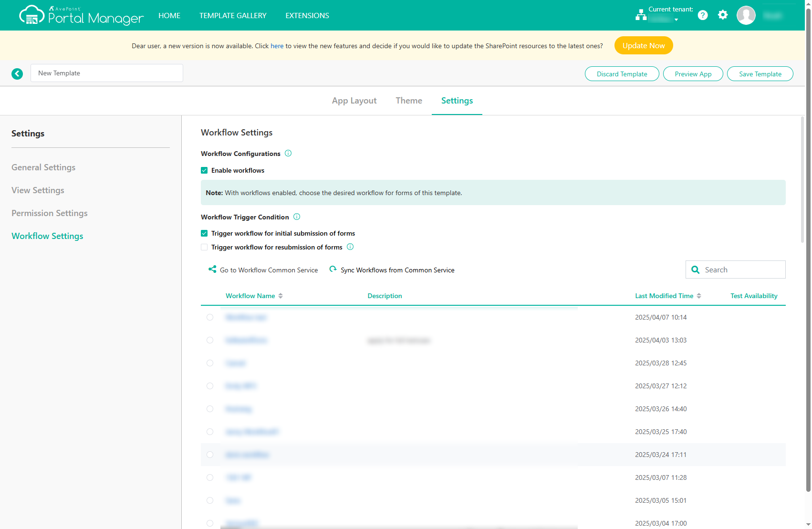
Task: Enable trigger workflow for resubmission of forms
Action: click(x=204, y=247)
